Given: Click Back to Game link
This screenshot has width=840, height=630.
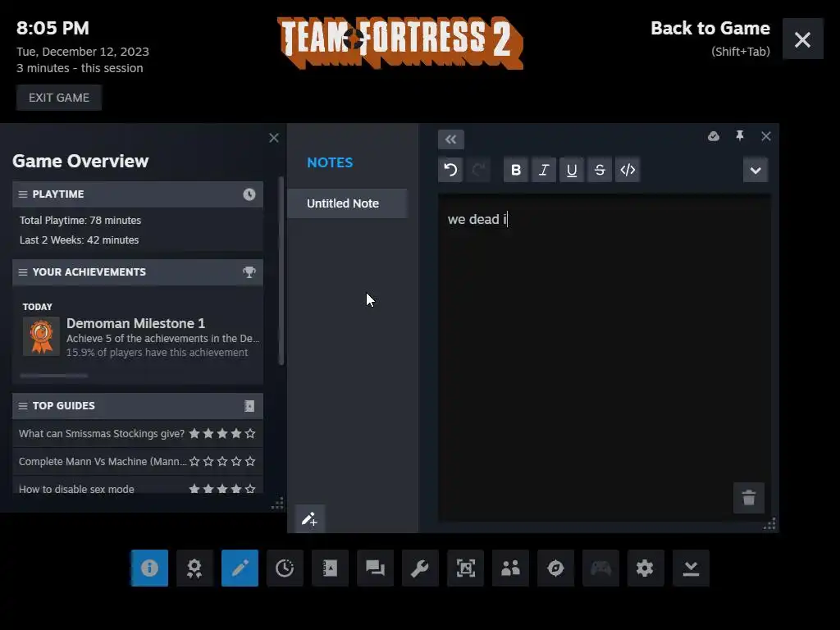Looking at the screenshot, I should click(710, 29).
